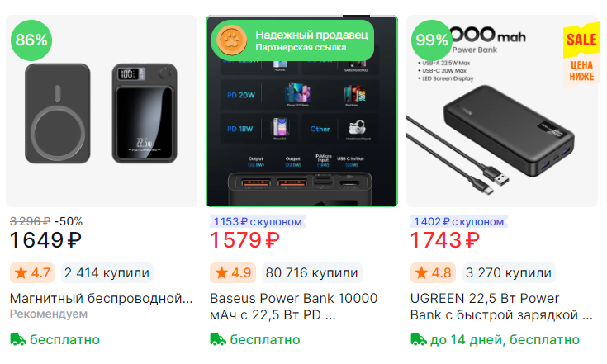Open the magnetic wireless power bank image
This screenshot has height=364, width=607.
(x=102, y=111)
